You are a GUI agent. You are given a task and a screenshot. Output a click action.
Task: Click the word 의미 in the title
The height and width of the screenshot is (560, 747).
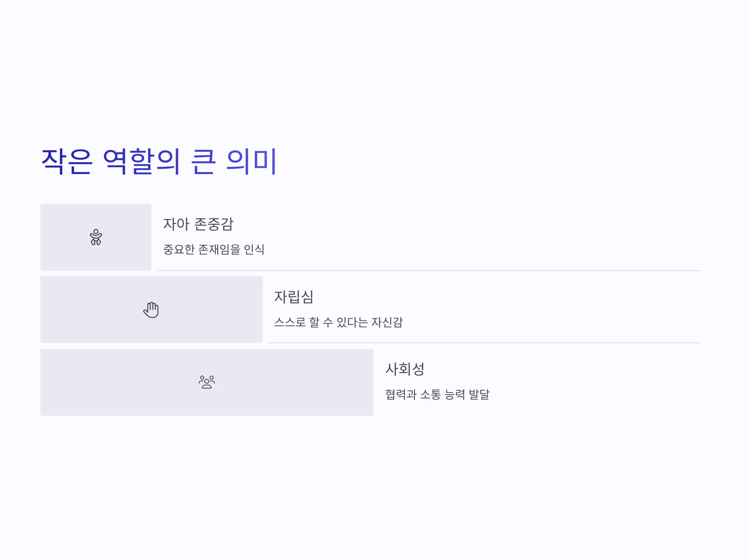pos(251,161)
